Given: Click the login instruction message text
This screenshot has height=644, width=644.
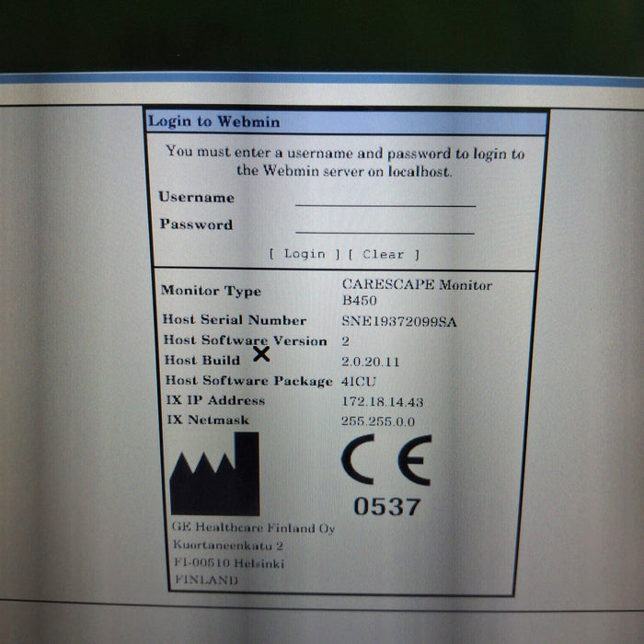Looking at the screenshot, I should tap(345, 161).
